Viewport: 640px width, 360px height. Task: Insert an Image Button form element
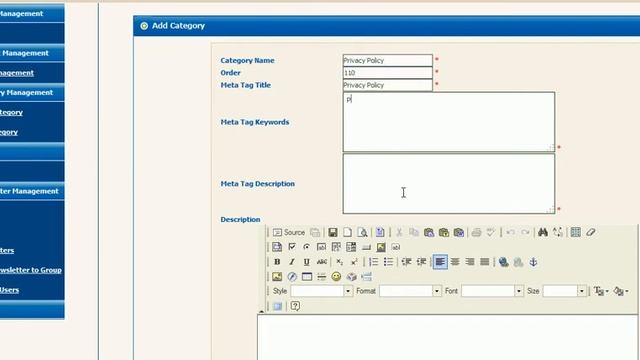[x=381, y=247]
